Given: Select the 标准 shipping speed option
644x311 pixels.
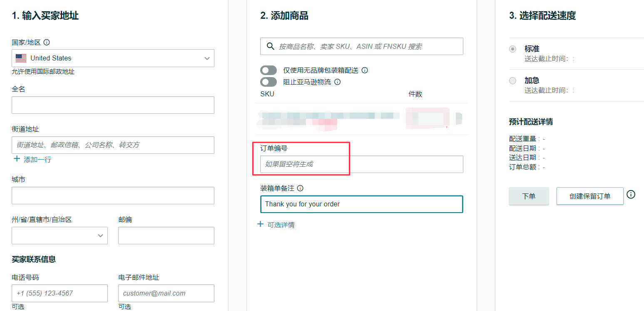Looking at the screenshot, I should point(512,49).
